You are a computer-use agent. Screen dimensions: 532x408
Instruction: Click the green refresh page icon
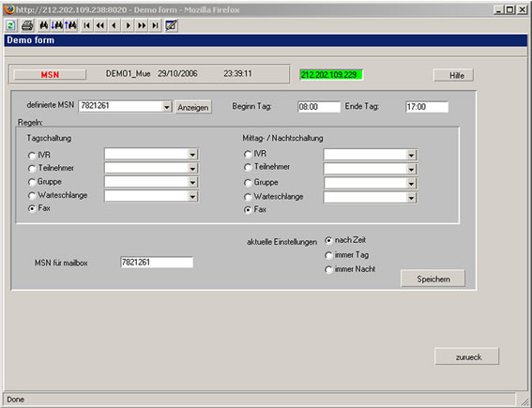pyautogui.click(x=11, y=25)
